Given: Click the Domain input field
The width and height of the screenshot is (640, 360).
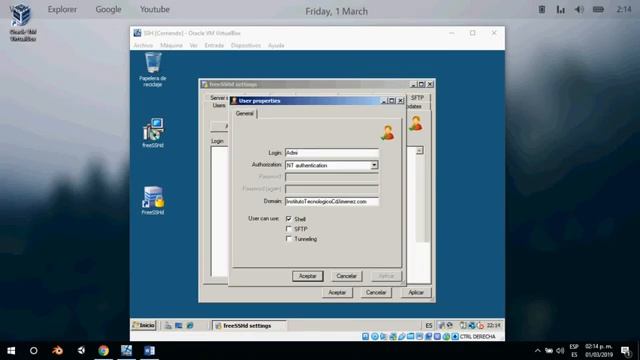Looking at the screenshot, I should 332,201.
